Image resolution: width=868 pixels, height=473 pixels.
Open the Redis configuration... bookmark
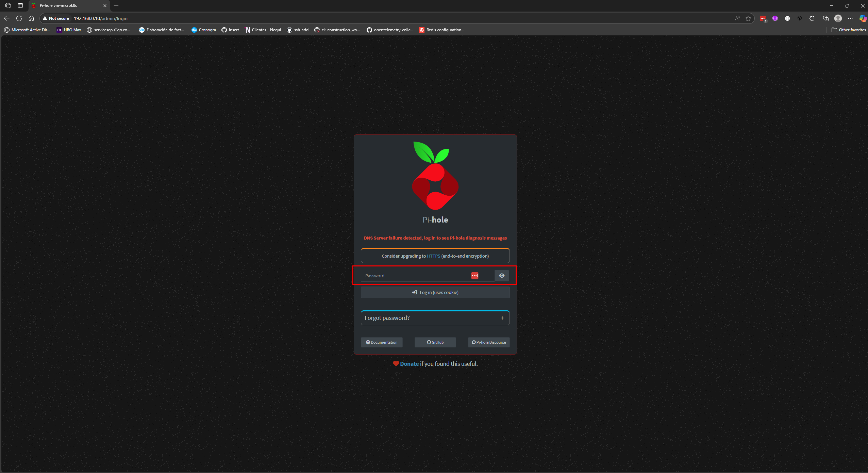tap(442, 30)
